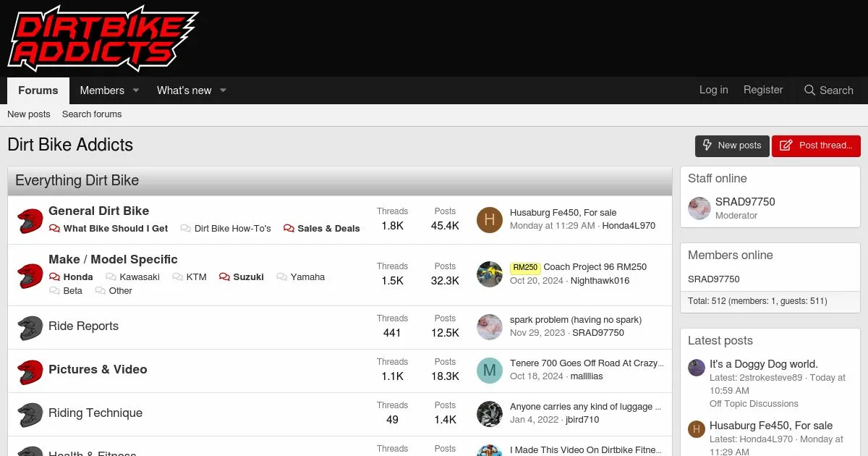Open the Everything Dirt Bike category header
Screen dimensions: 868x456
pyautogui.click(x=77, y=181)
